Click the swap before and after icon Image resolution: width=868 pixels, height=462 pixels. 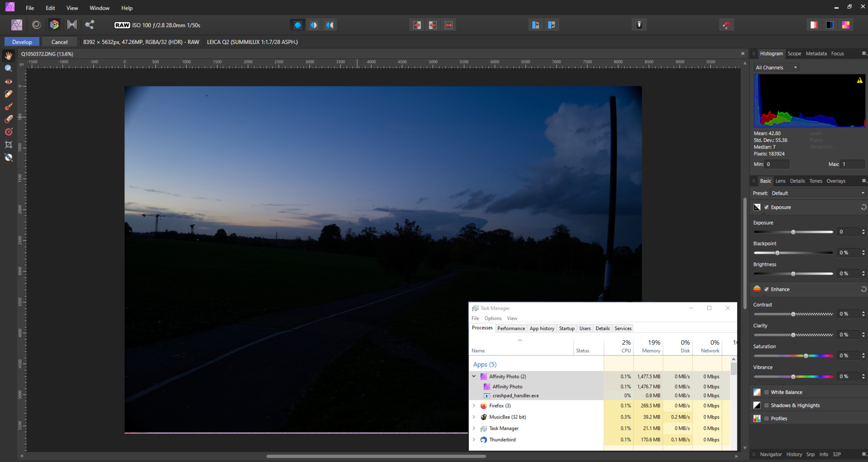point(448,25)
